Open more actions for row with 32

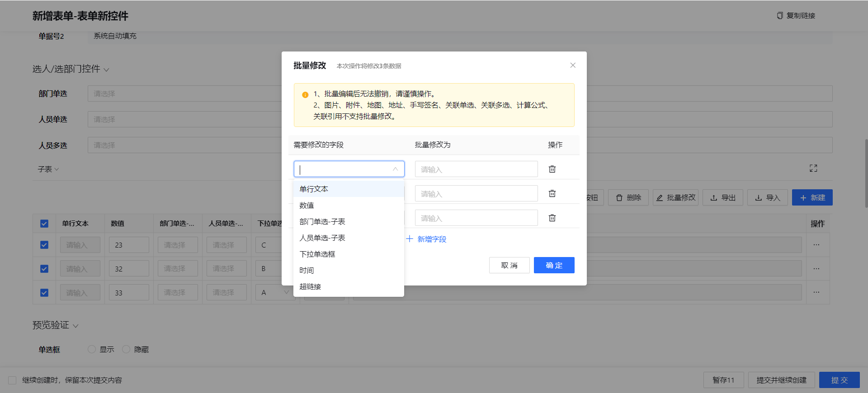pos(816,269)
